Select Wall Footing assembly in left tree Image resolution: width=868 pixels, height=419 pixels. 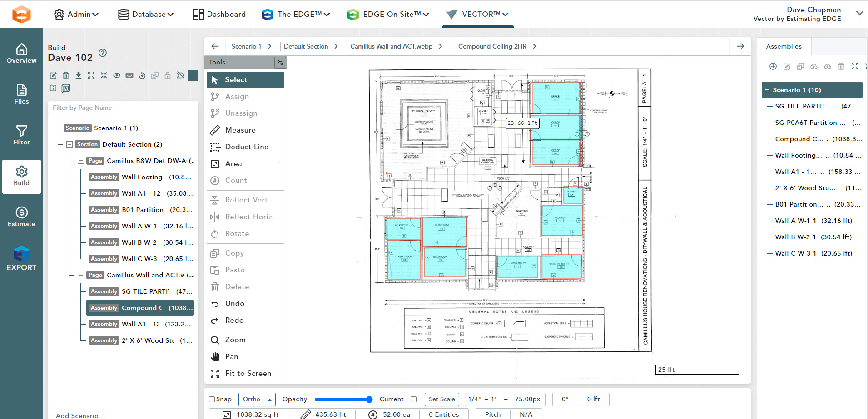[141, 177]
